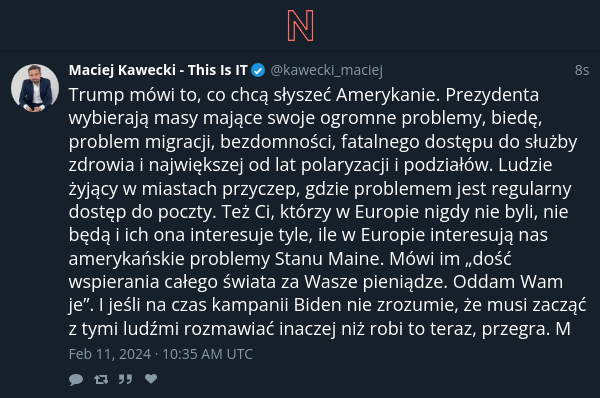Click the tweet text beginning with Trump mówi
The width and height of the screenshot is (600, 398).
pos(327,212)
